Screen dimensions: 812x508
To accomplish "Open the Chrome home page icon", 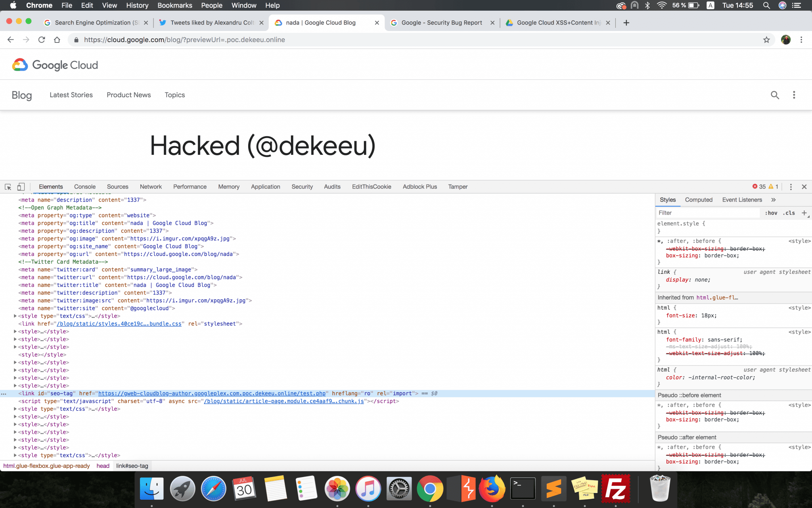I will click(57, 40).
